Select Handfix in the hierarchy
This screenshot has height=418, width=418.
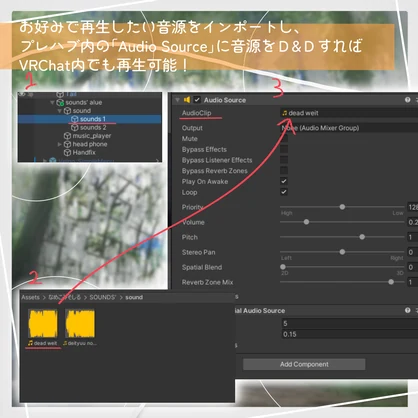(x=84, y=152)
